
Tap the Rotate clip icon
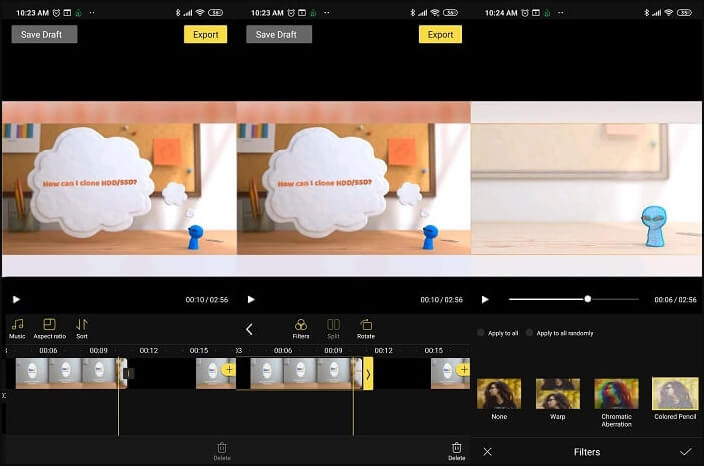[366, 326]
